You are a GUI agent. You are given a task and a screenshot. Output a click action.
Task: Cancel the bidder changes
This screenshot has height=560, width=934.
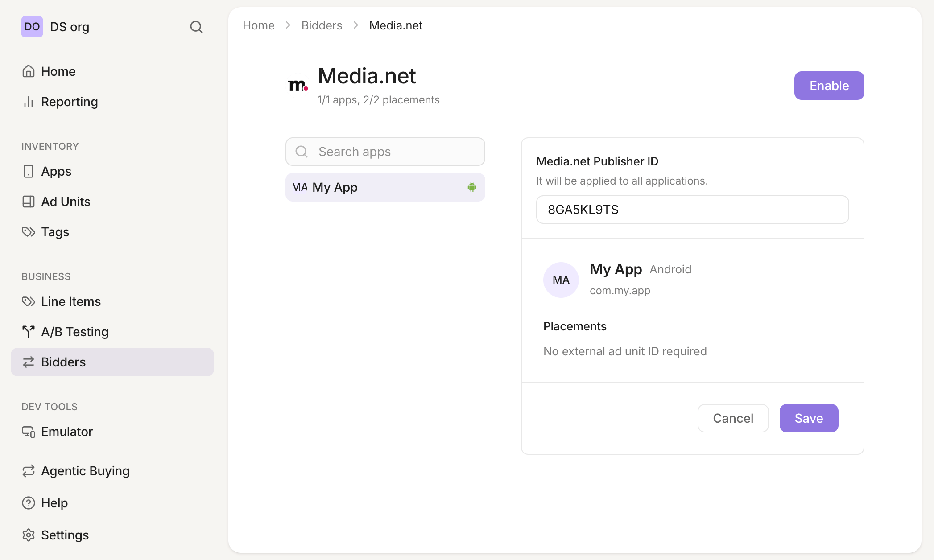pos(733,418)
